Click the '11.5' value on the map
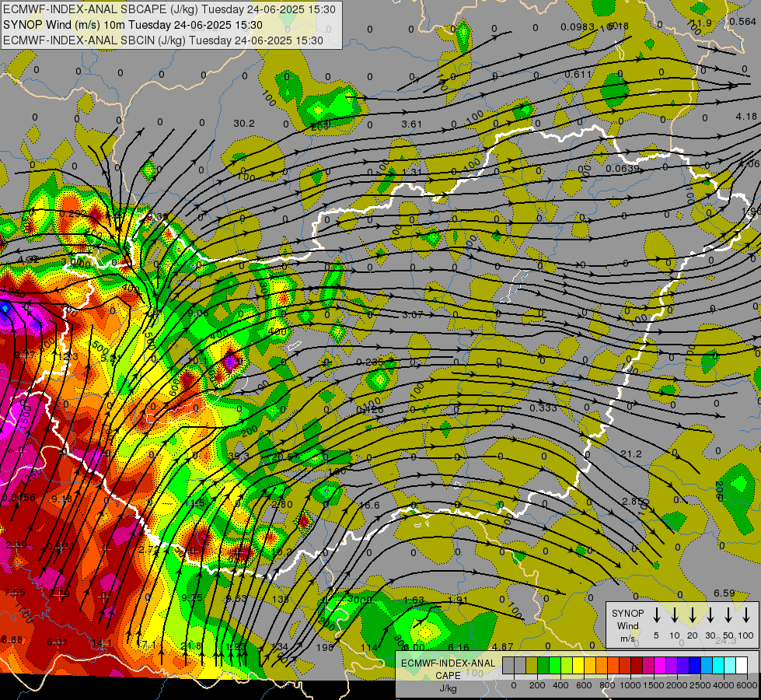The width and height of the screenshot is (761, 700). coord(194,503)
